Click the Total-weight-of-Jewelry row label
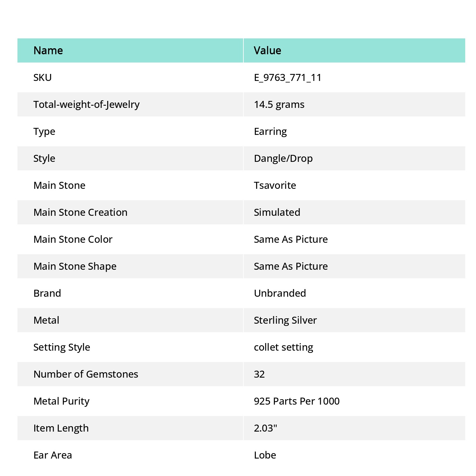476x476 pixels. click(86, 104)
